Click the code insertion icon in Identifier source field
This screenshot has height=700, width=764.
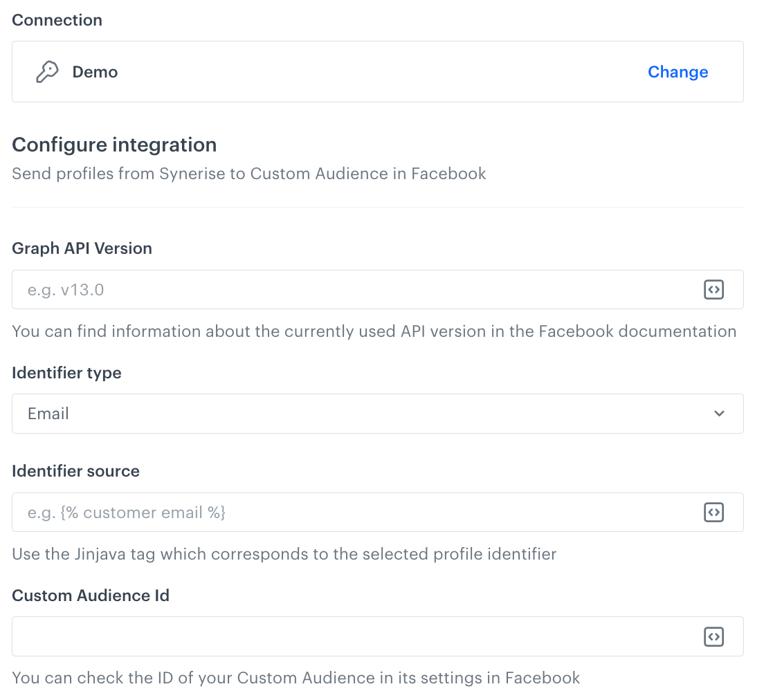[713, 512]
